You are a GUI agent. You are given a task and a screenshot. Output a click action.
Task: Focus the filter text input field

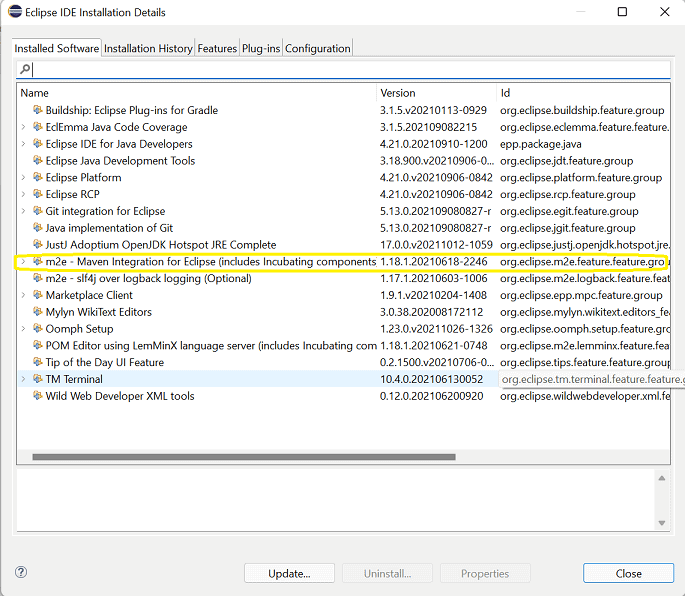pos(343,69)
